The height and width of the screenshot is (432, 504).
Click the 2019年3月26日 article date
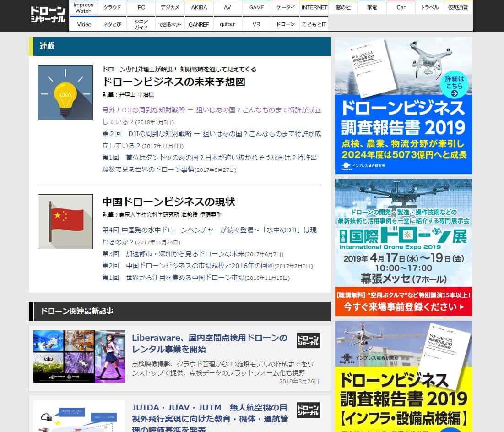click(299, 381)
